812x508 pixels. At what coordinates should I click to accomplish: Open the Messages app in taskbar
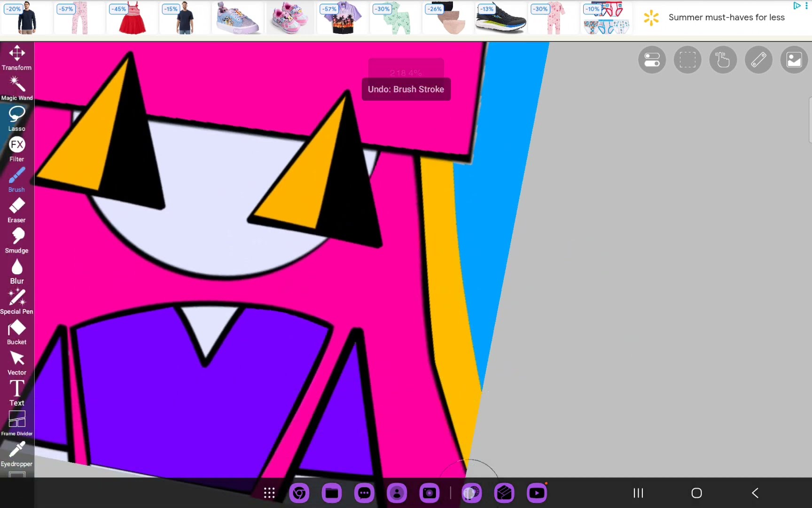(x=364, y=493)
